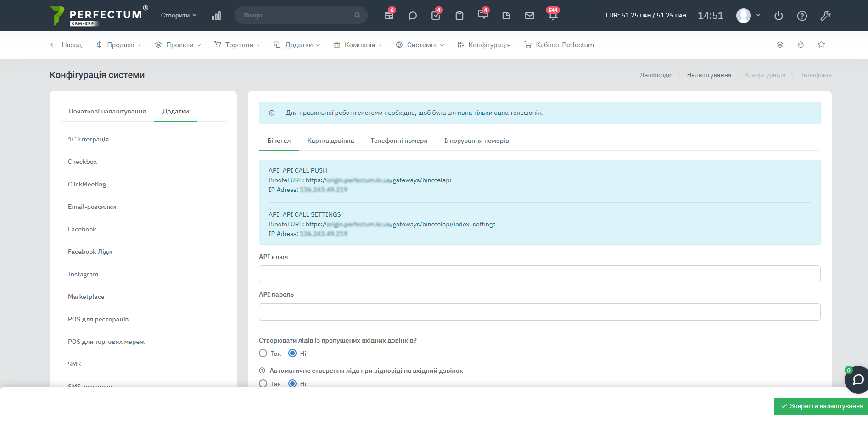The height and width of the screenshot is (422, 868).
Task: Open the Компанія dropdown menu
Action: 358,45
